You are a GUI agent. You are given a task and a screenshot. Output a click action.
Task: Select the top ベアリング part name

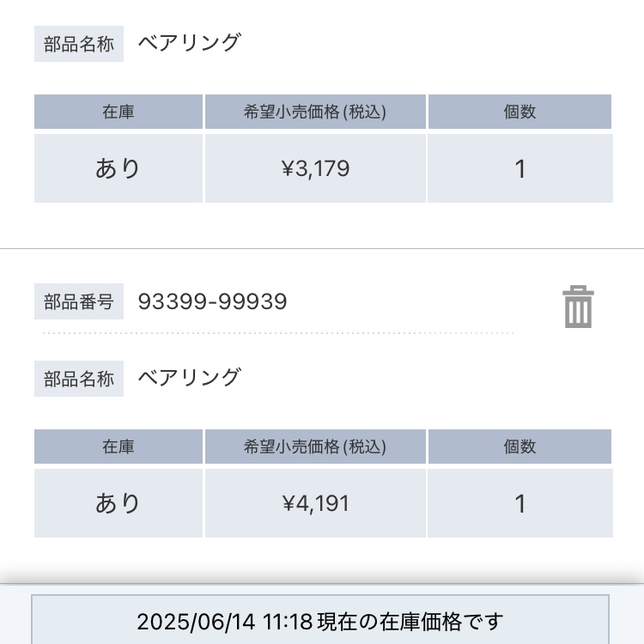(x=190, y=43)
